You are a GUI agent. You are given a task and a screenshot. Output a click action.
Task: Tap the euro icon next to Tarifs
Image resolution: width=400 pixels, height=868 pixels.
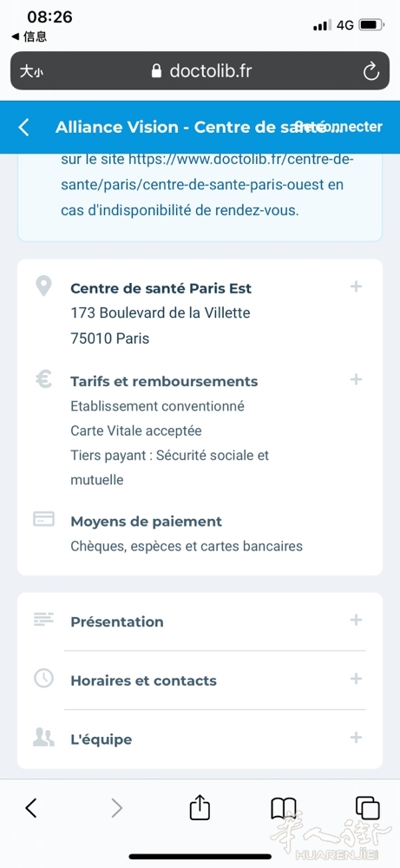pos(43,379)
